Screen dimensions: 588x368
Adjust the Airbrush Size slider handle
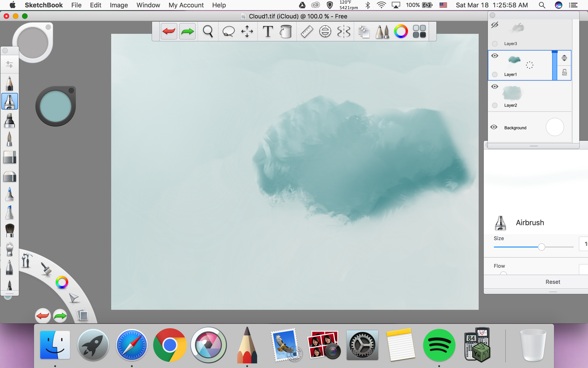tap(541, 247)
